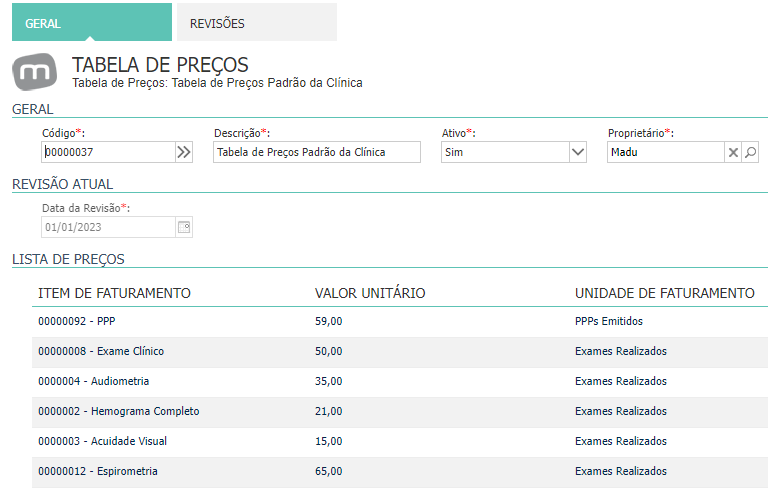Switch to the REVISÕES tab

pos(257,23)
